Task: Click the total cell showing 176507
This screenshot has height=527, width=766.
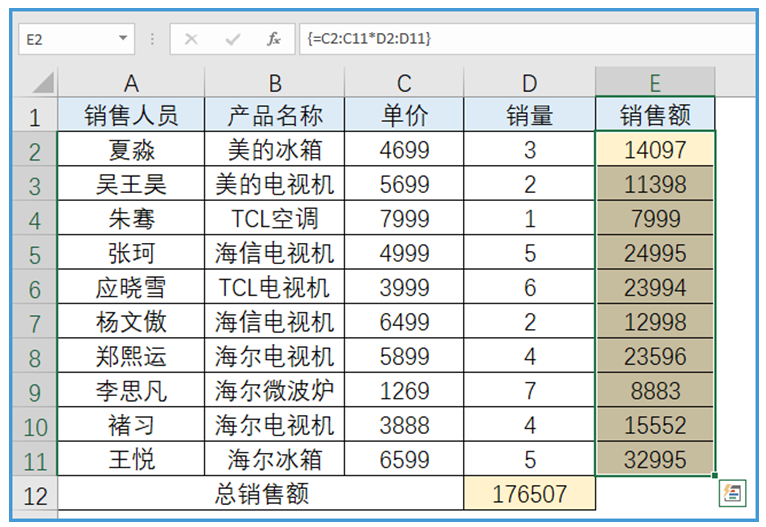Action: coord(529,494)
